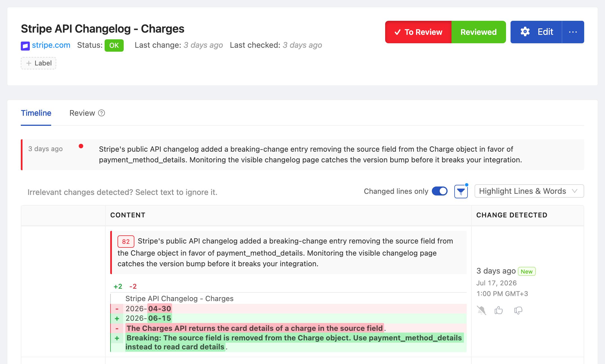Click the importance score 82 badge
The height and width of the screenshot is (364, 605).
[x=126, y=242]
